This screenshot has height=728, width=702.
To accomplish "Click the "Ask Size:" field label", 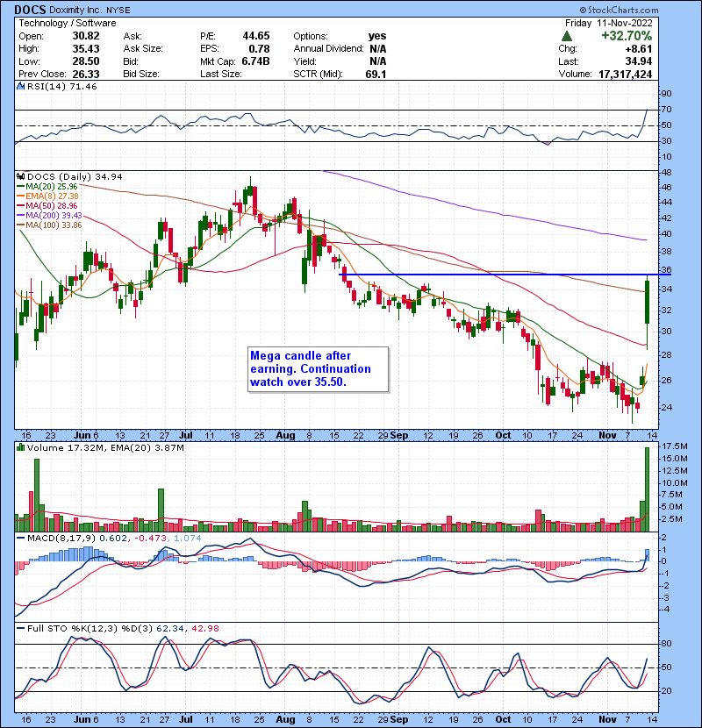I will coord(143,49).
